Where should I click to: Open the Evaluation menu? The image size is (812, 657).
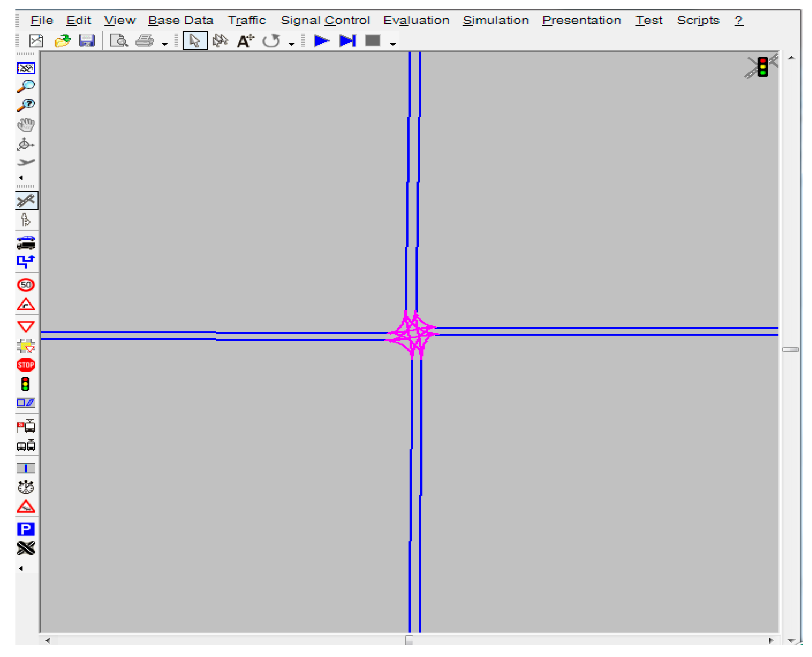(416, 20)
